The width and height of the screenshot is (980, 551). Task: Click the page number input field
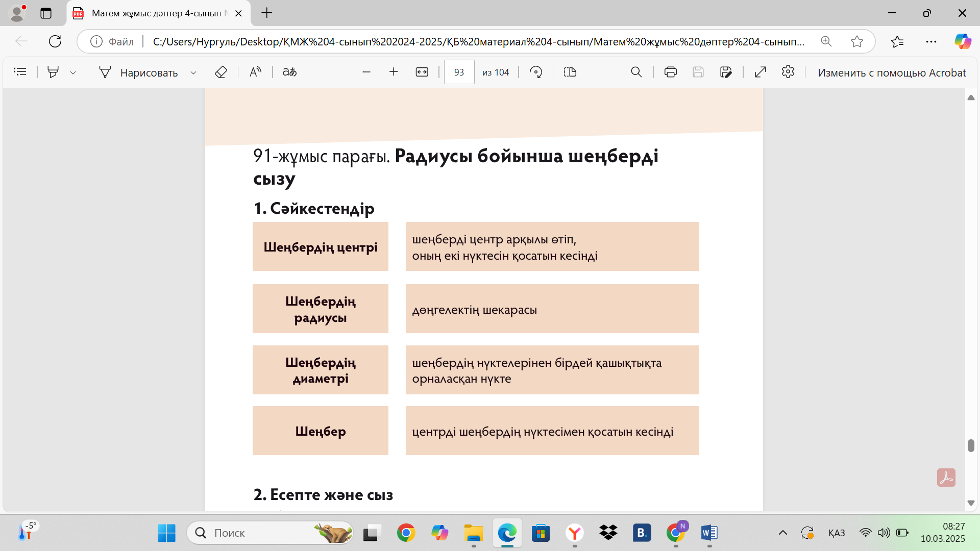459,72
